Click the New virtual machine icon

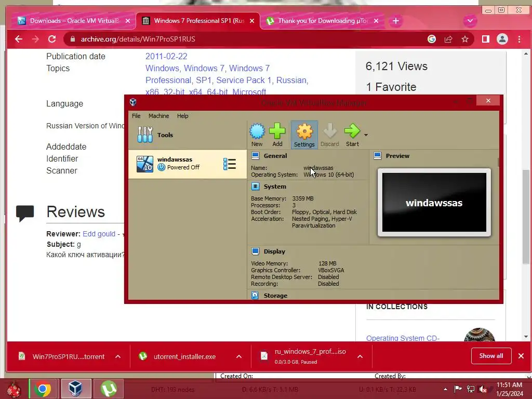(x=257, y=135)
